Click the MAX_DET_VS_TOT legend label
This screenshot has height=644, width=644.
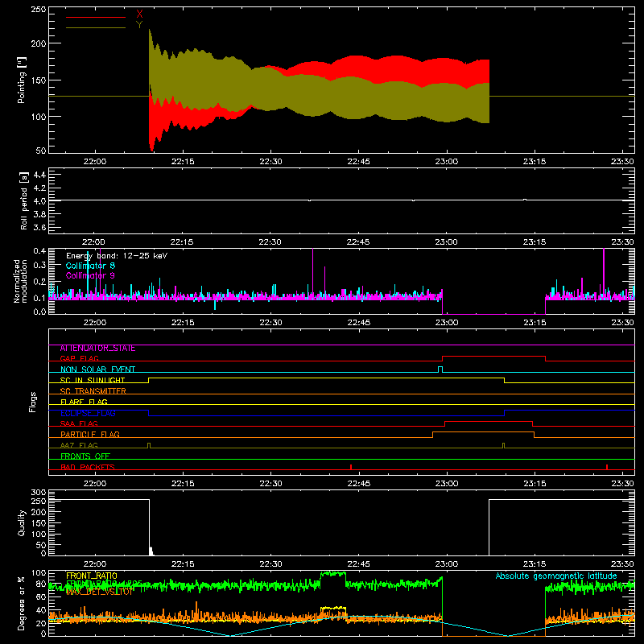tap(99, 592)
